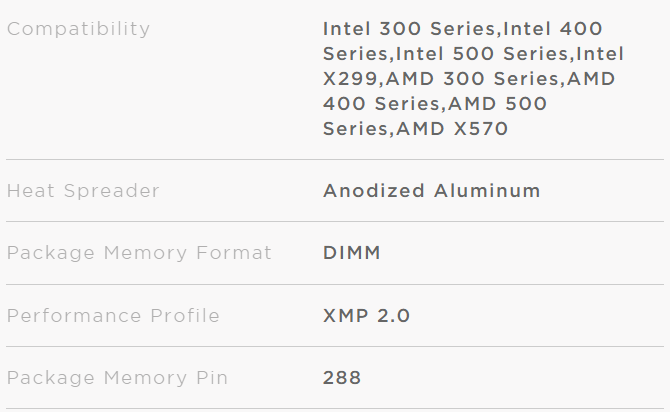Click the Compatibility label
670x412 pixels.
click(78, 29)
